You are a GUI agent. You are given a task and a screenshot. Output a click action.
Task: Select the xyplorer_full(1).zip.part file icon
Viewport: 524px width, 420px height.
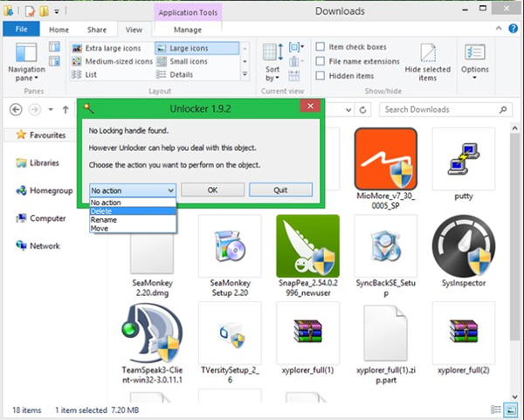click(x=386, y=334)
